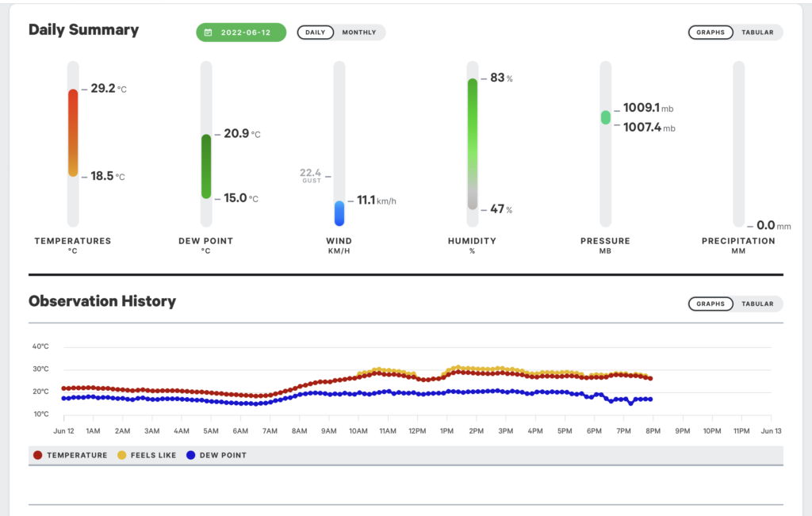Toggle Dew Point series via blue legend dot
This screenshot has height=516, width=812.
click(x=190, y=455)
